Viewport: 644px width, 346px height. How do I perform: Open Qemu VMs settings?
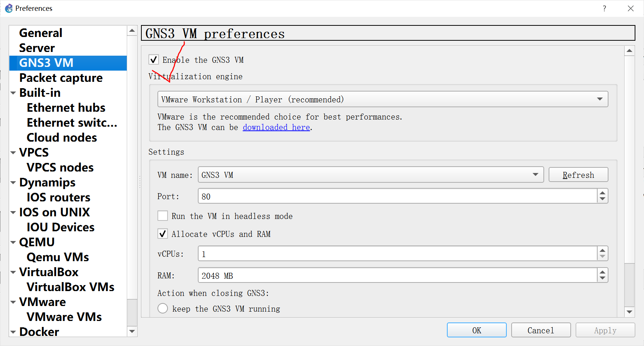(58, 257)
